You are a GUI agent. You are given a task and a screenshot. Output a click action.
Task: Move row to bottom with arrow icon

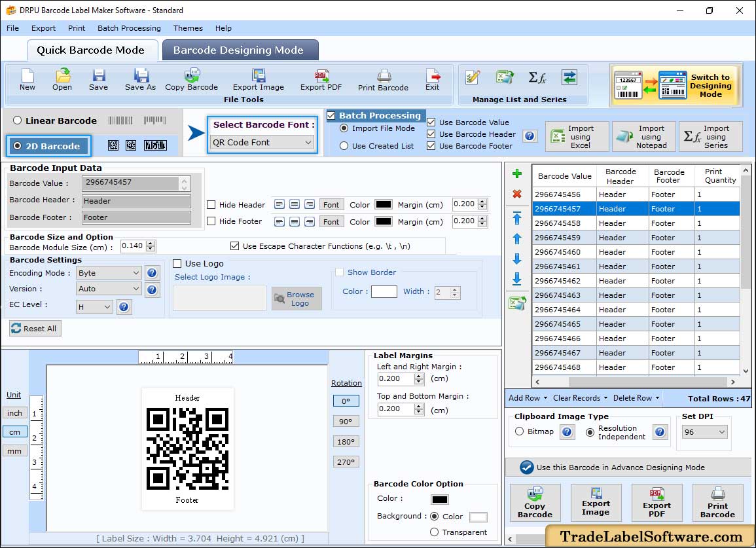coord(517,279)
